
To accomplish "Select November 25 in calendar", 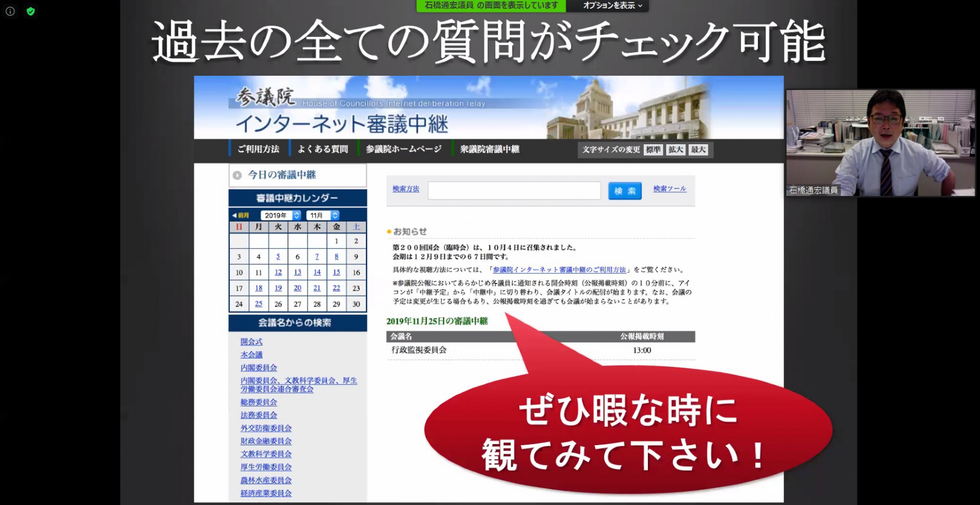I will [259, 304].
